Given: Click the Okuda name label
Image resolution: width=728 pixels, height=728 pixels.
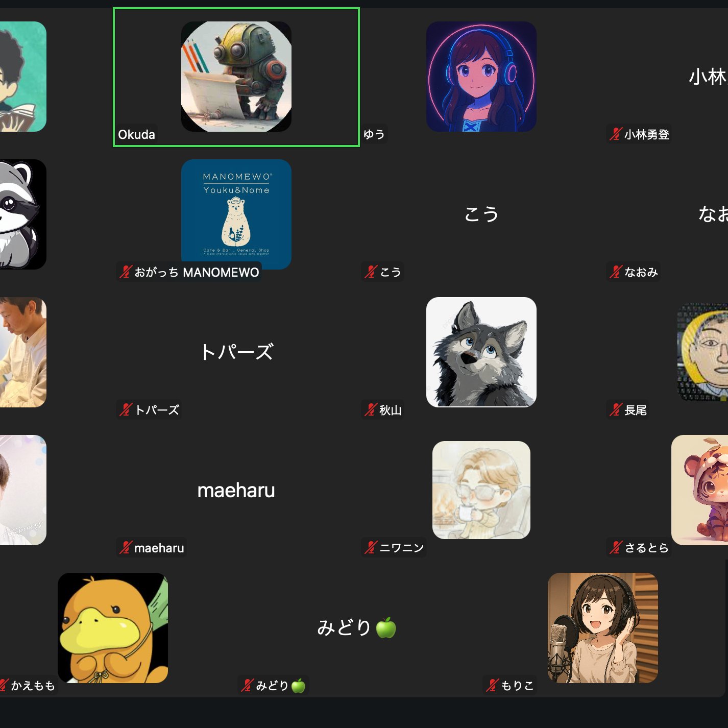Looking at the screenshot, I should (x=136, y=134).
